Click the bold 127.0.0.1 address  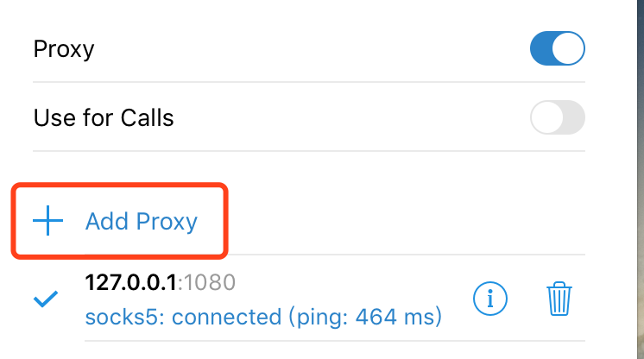[x=132, y=282]
